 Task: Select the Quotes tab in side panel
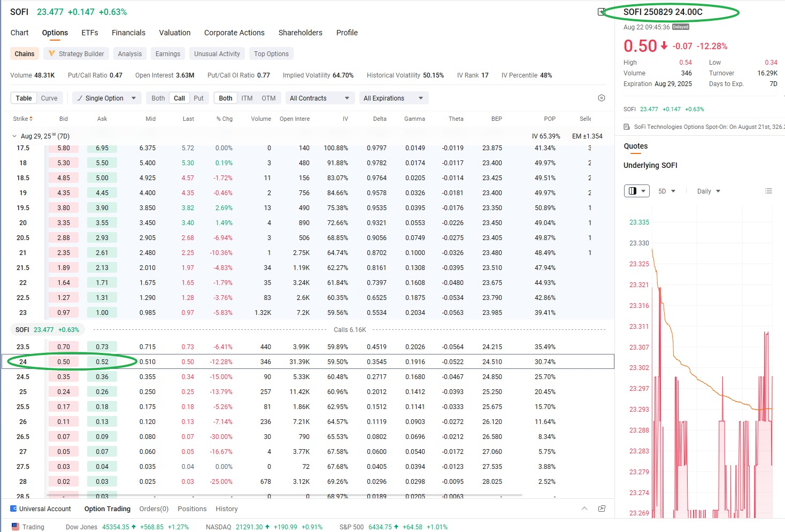coord(636,146)
